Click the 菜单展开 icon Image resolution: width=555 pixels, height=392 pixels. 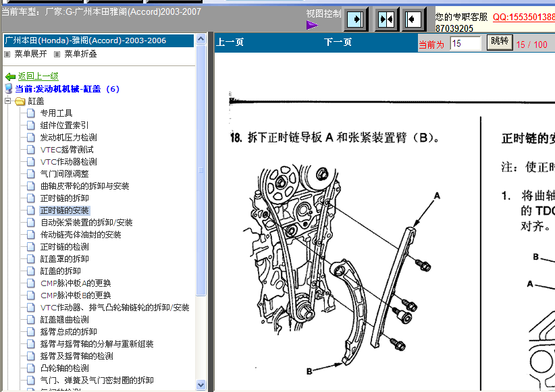point(7,54)
